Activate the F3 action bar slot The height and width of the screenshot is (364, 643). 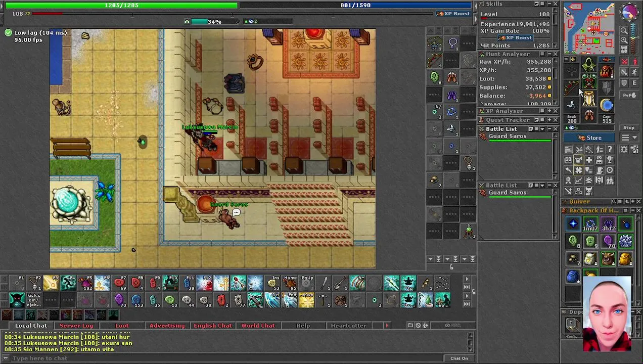coord(51,283)
